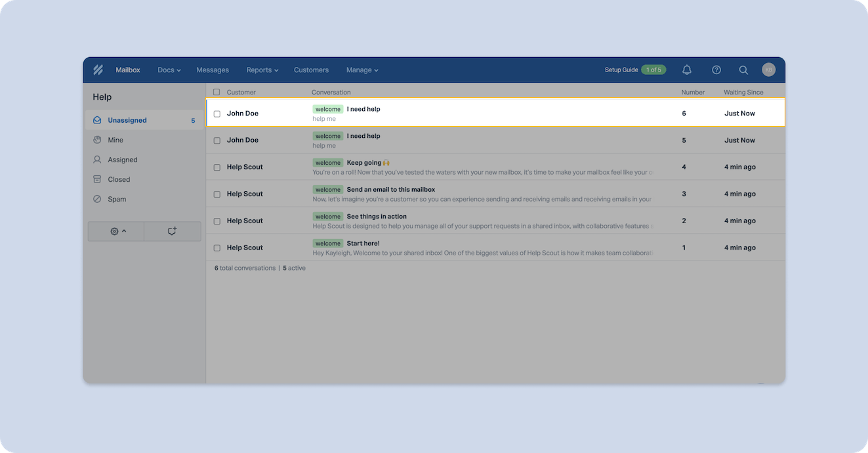This screenshot has width=868, height=453.
Task: Open the Mailbox nav item
Action: 128,70
